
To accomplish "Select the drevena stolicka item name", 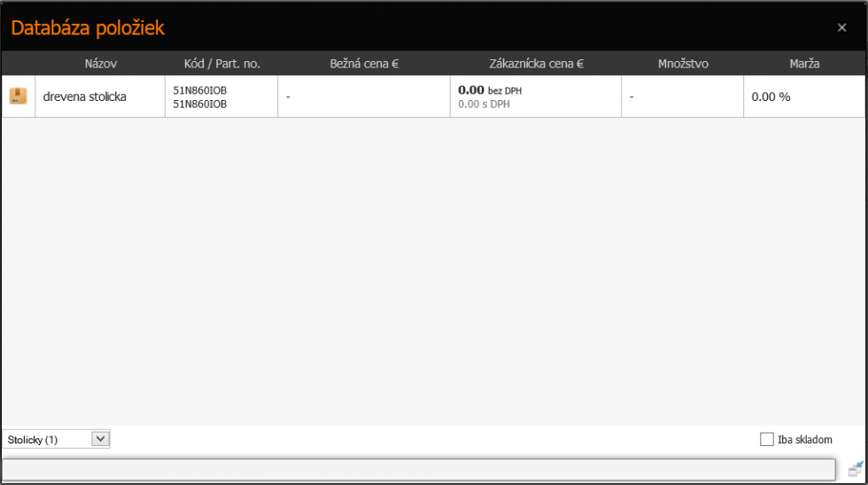I will [85, 96].
